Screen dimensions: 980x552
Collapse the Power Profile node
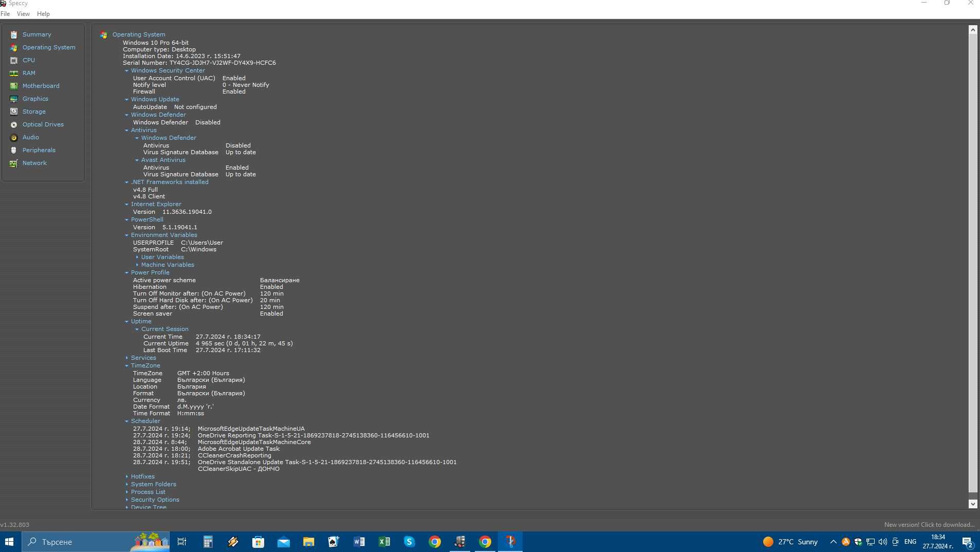[126, 273]
